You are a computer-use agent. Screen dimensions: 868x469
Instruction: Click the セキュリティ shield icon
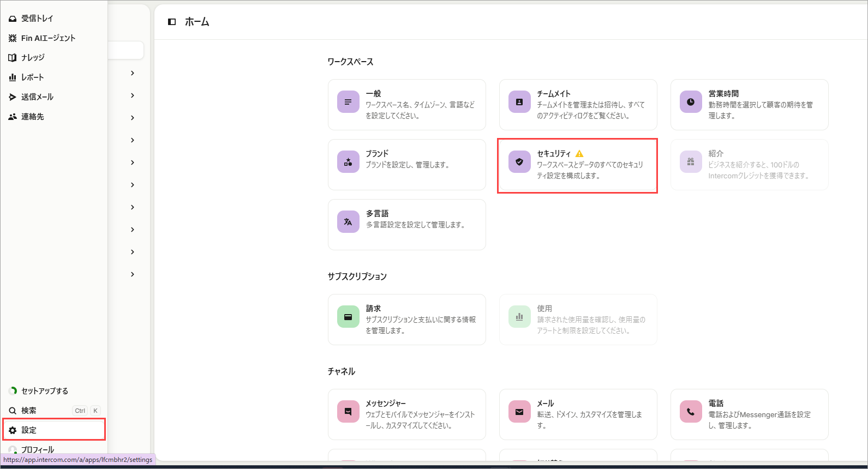pos(519,162)
